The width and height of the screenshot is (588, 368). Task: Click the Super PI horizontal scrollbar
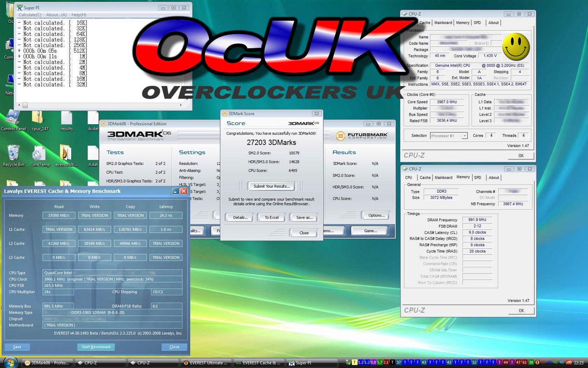[103, 105]
